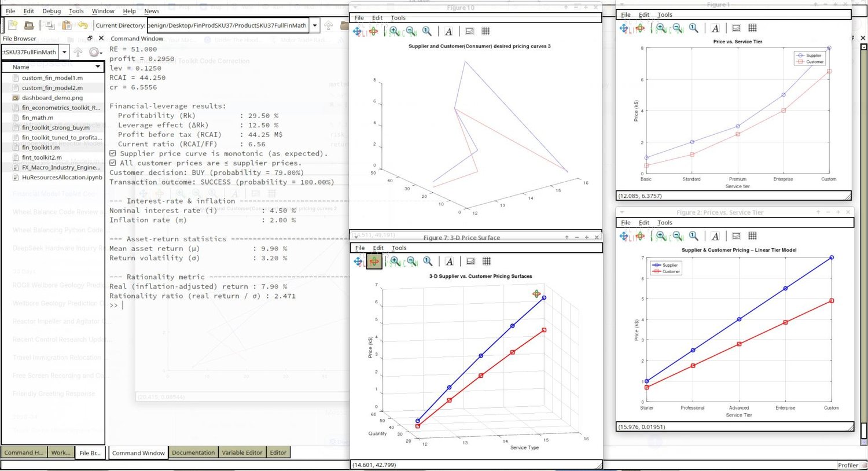Toggle axes visibility in Figure 1 toolbar

click(x=736, y=28)
